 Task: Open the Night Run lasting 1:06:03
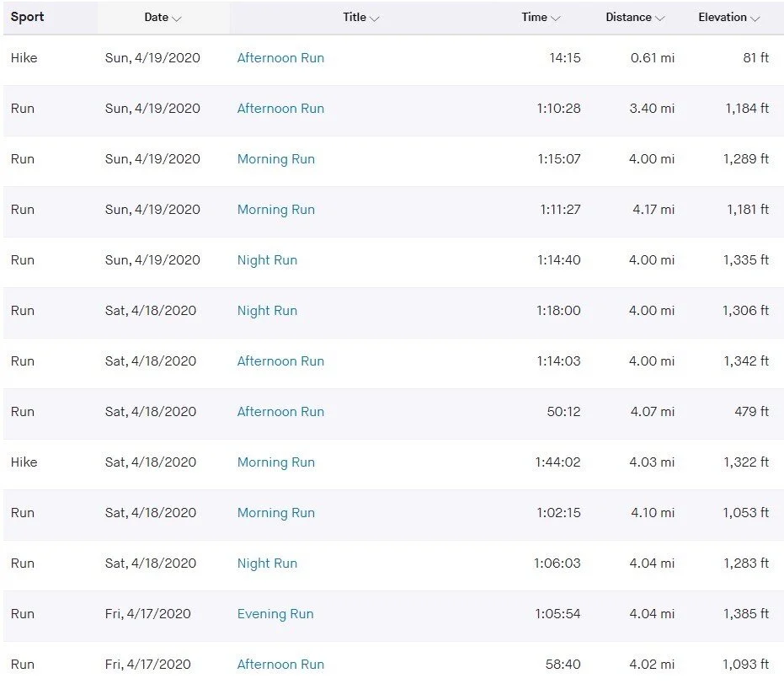tap(267, 563)
